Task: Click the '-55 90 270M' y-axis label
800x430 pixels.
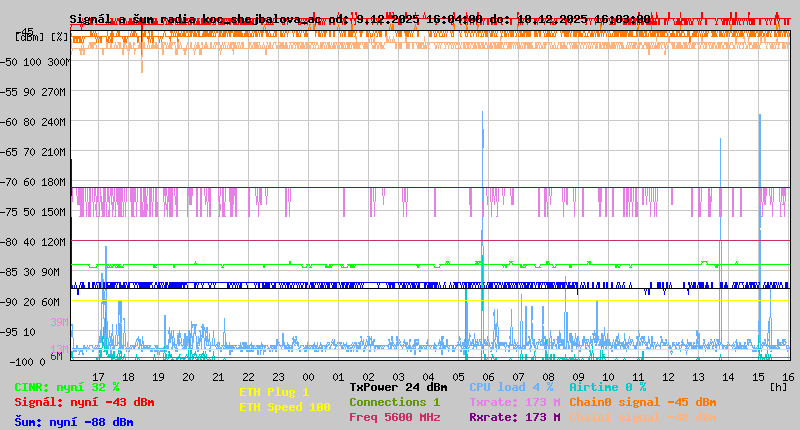Action: (33, 92)
